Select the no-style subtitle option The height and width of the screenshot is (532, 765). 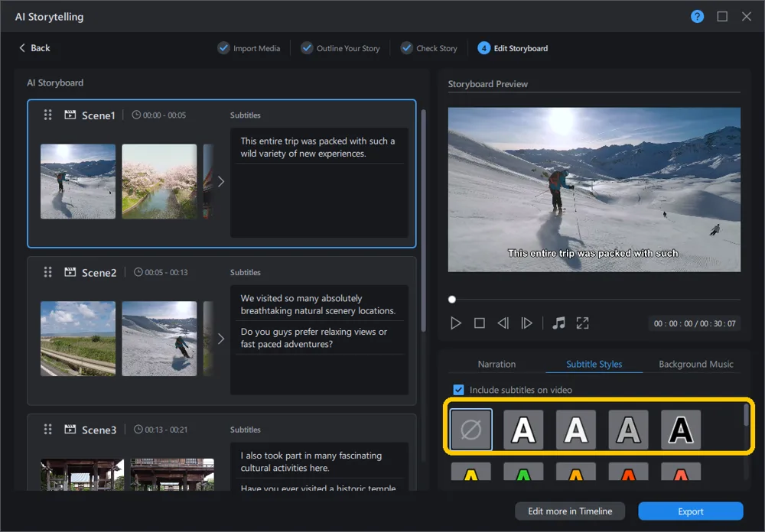pyautogui.click(x=471, y=430)
